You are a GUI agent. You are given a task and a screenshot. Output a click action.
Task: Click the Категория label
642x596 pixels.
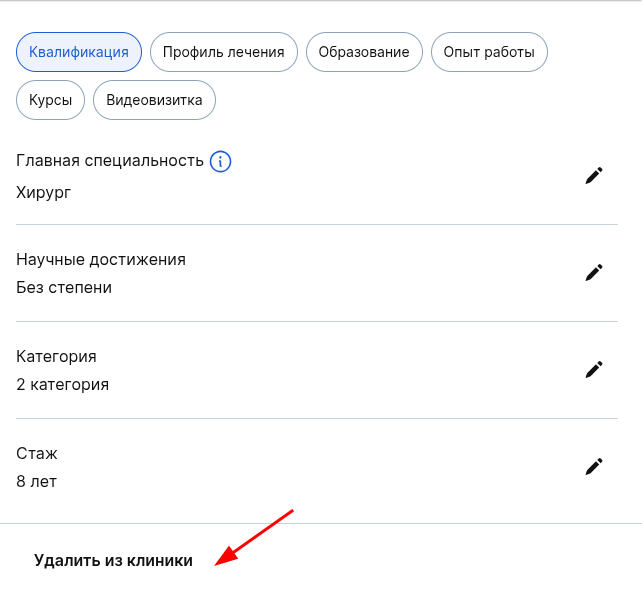(57, 357)
